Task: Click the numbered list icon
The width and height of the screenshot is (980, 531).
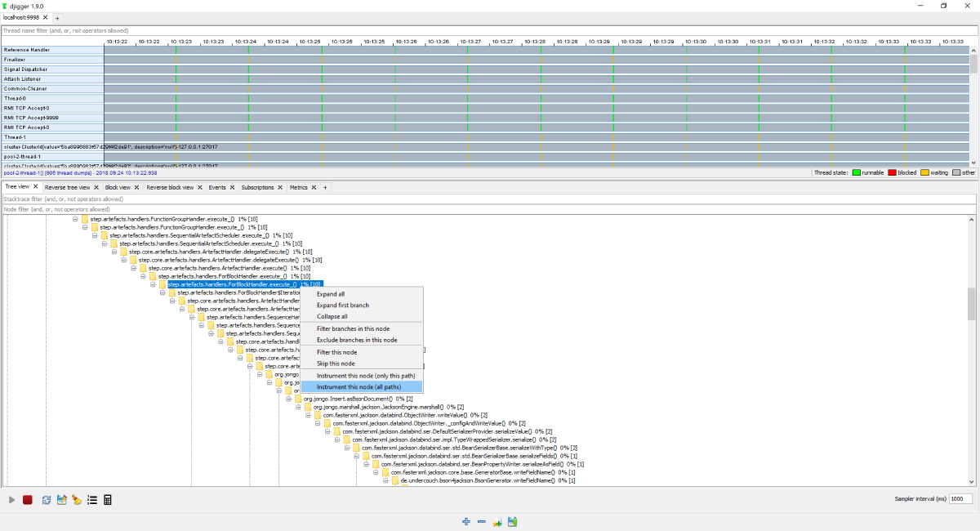Action: (x=92, y=500)
